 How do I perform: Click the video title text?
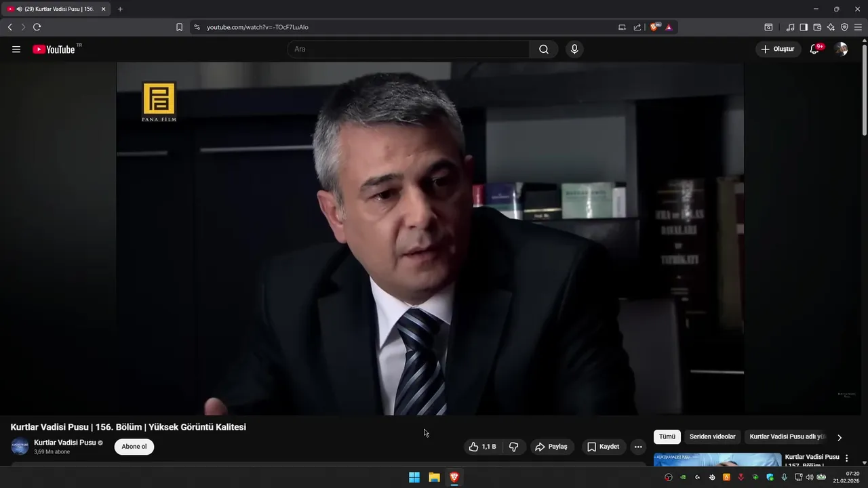click(x=128, y=427)
